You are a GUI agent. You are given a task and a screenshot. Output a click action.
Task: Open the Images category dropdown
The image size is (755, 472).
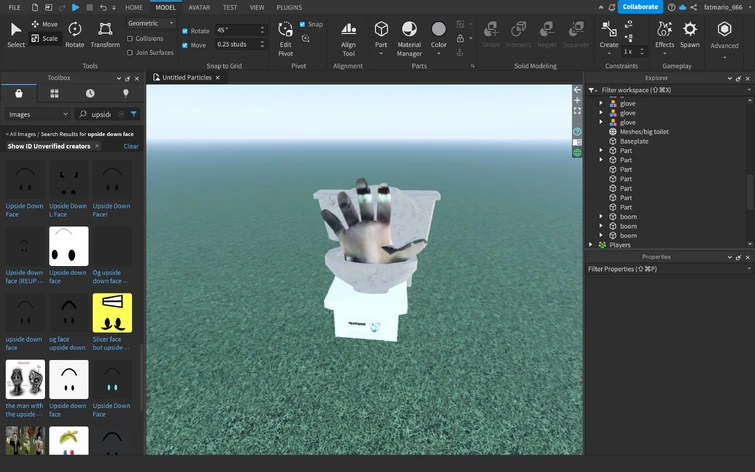38,114
